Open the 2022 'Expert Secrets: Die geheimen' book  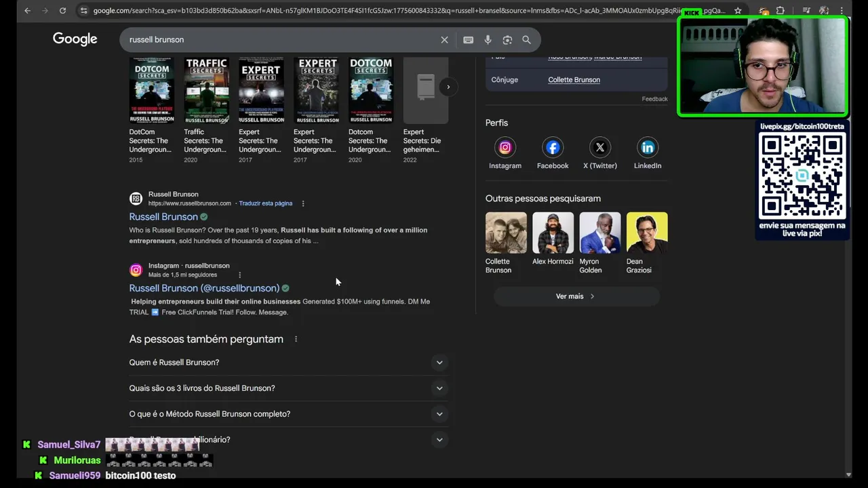click(x=425, y=90)
